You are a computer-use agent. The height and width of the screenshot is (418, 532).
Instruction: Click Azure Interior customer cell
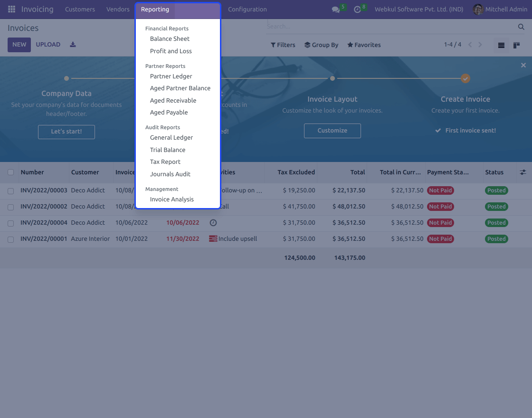coord(90,239)
